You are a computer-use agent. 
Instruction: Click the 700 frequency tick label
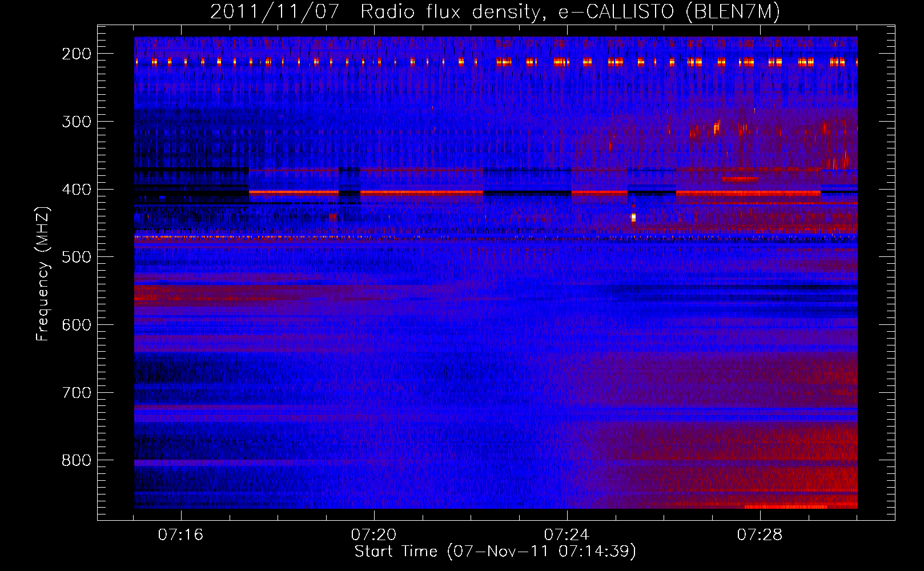pyautogui.click(x=77, y=393)
